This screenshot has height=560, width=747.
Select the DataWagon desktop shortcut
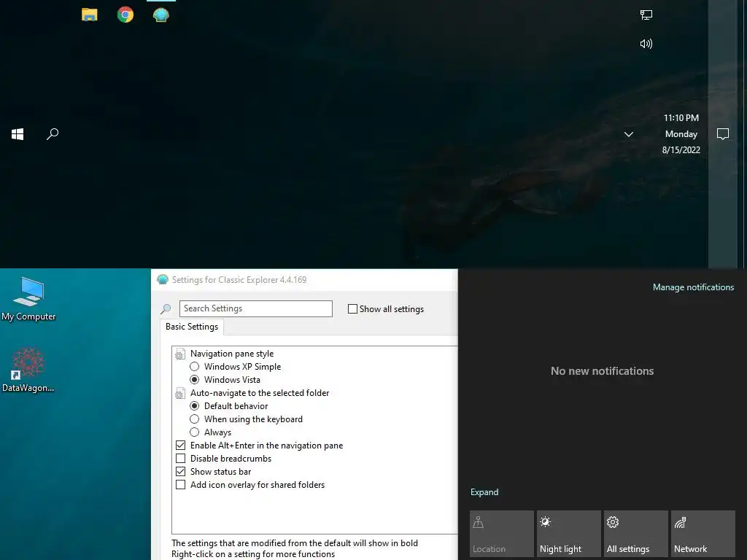(x=28, y=370)
